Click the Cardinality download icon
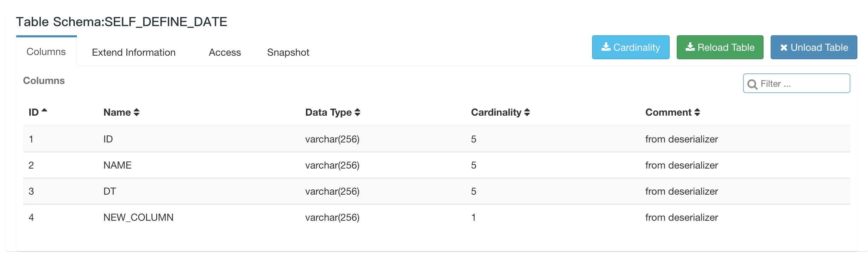This screenshot has width=868, height=256. [x=606, y=47]
